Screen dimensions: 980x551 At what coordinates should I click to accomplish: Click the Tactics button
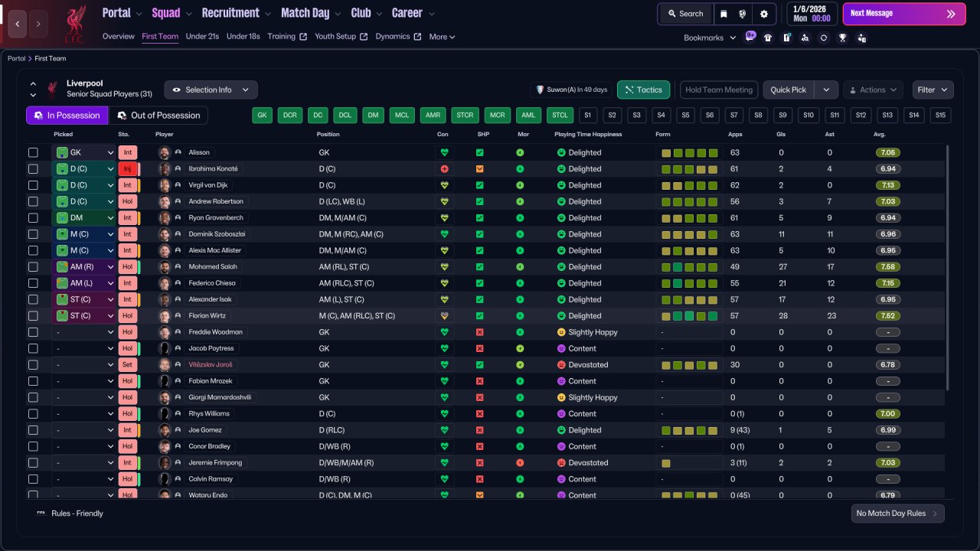tap(643, 90)
